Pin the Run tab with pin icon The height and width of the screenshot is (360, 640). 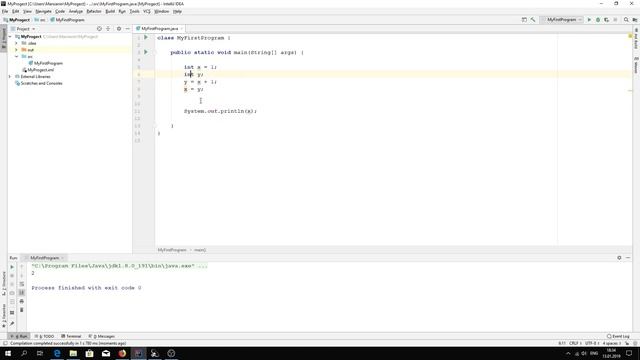tap(12, 323)
